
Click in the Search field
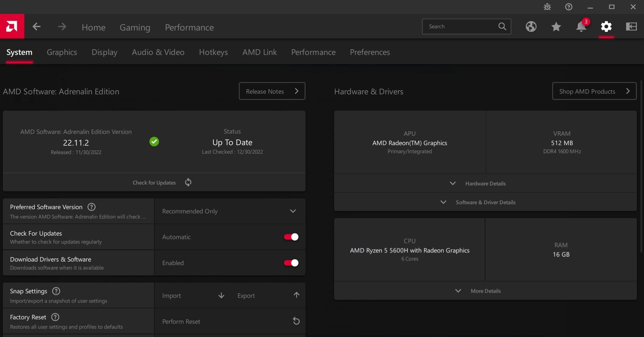coord(460,27)
